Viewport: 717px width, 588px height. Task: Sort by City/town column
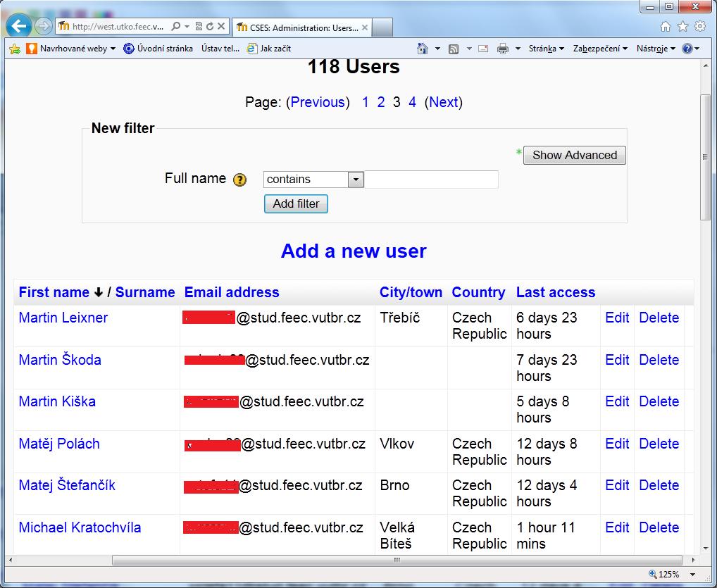coord(411,292)
